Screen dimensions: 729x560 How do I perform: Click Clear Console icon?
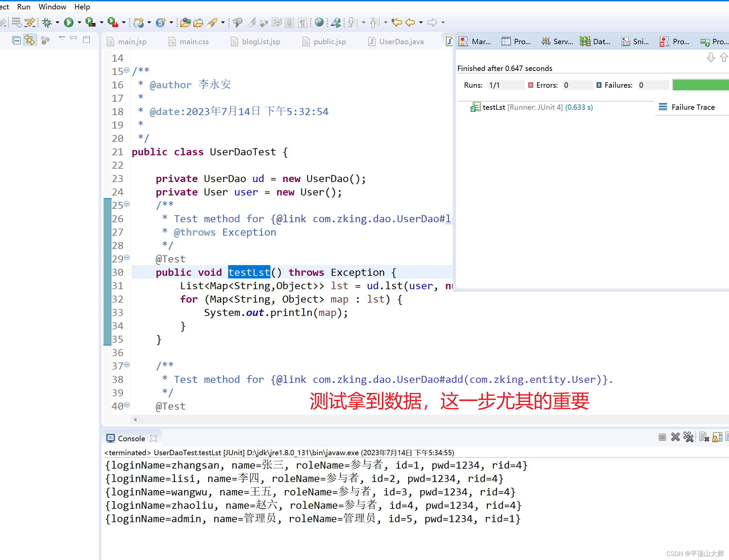pos(704,437)
